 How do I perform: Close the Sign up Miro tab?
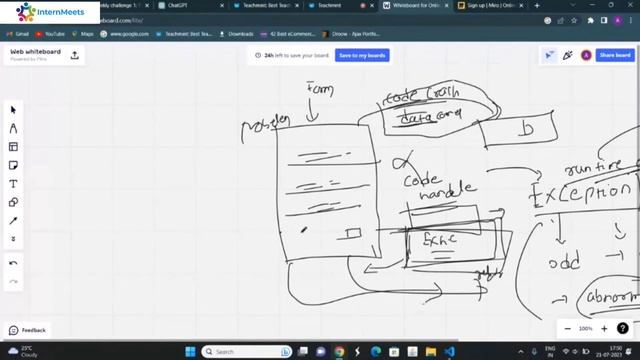click(x=521, y=6)
